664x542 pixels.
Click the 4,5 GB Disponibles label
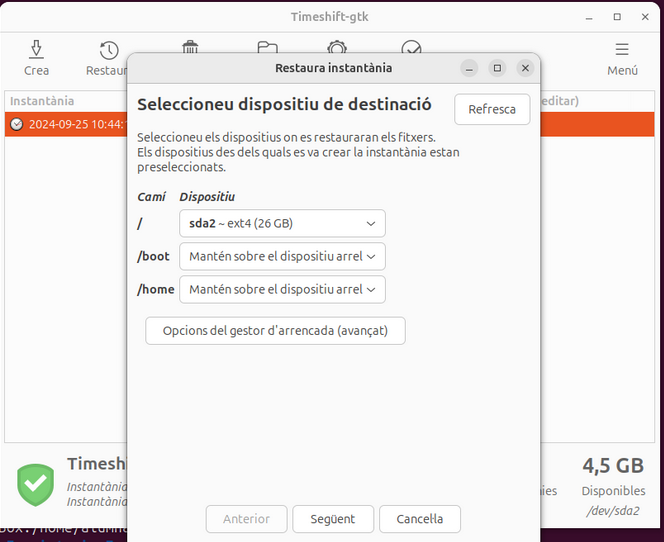click(612, 466)
